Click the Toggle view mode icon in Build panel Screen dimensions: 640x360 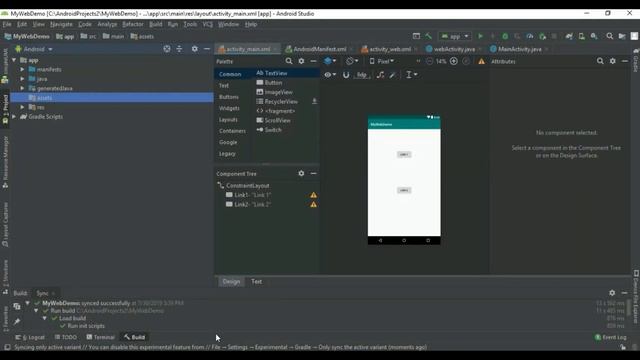[17, 306]
